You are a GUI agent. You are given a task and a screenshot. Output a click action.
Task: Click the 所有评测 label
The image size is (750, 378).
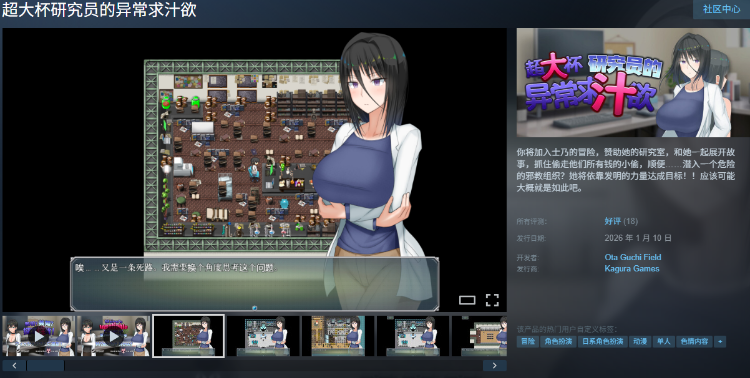pyautogui.click(x=531, y=222)
